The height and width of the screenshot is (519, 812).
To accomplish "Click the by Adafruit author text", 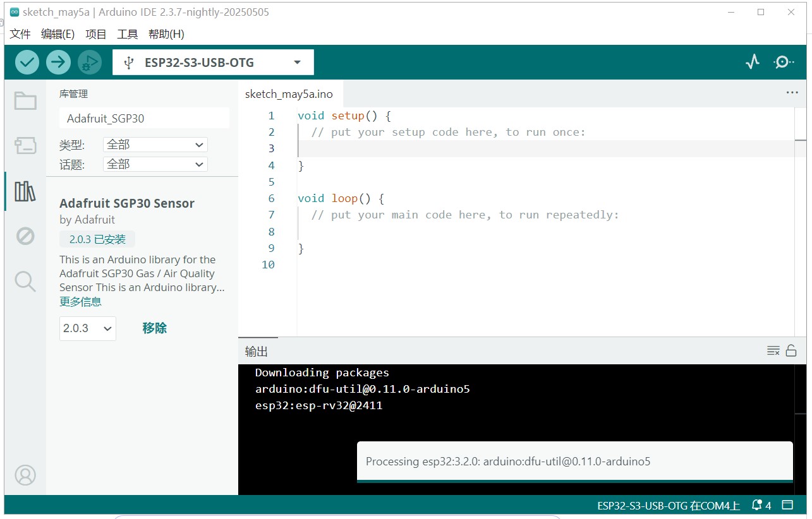I will coord(87,220).
